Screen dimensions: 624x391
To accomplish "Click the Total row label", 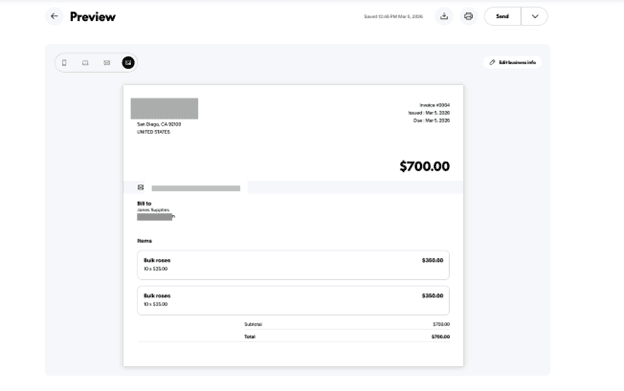I will click(x=250, y=337).
